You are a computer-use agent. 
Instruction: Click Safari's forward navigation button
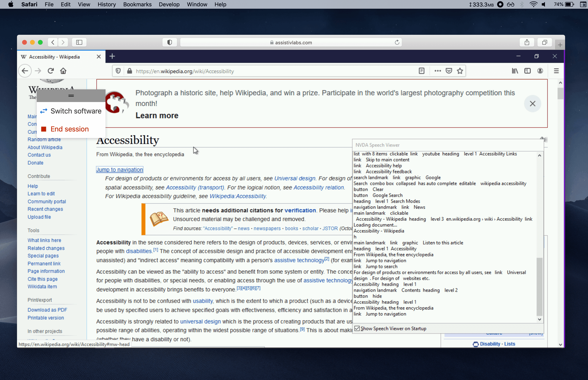63,42
